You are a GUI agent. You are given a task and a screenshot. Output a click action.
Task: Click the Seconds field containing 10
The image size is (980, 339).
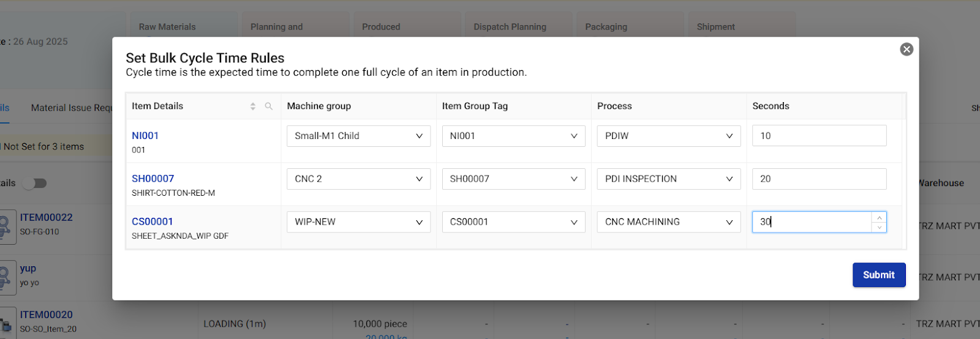(819, 136)
